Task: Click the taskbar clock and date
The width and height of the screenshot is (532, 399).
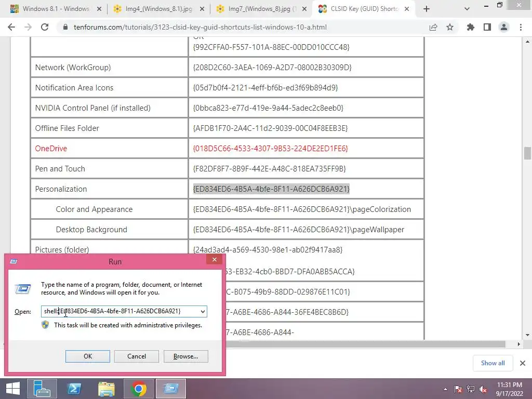Action: (x=509, y=389)
